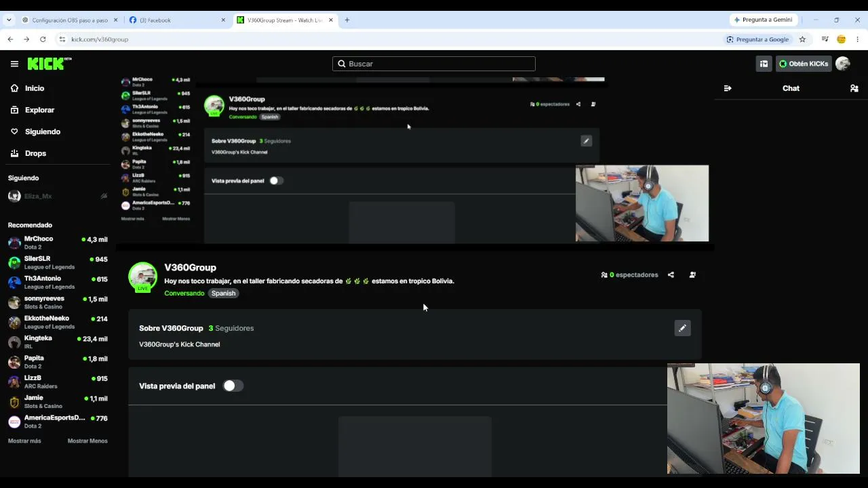Open Th3Antonio's recommended channel
This screenshot has width=868, height=488.
[58, 283]
